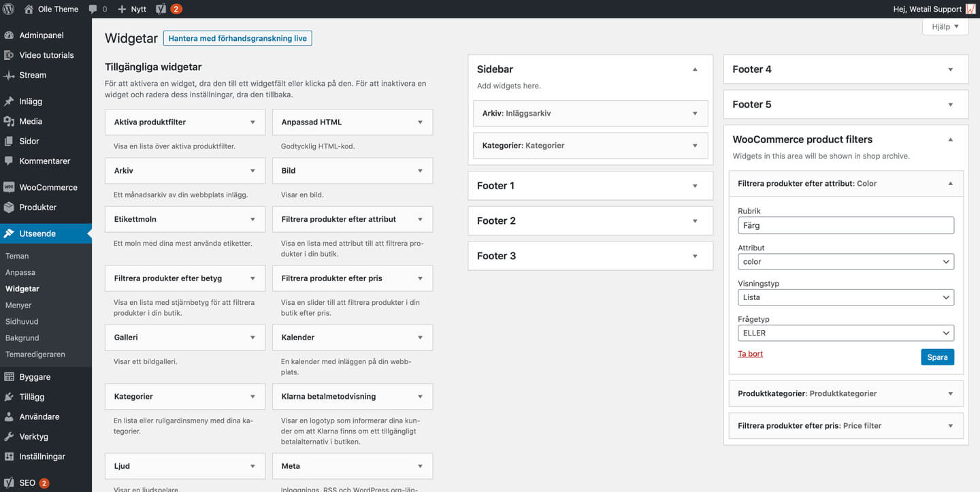Viewport: 980px width, 492px height.
Task: Click the Spara button
Action: point(937,357)
